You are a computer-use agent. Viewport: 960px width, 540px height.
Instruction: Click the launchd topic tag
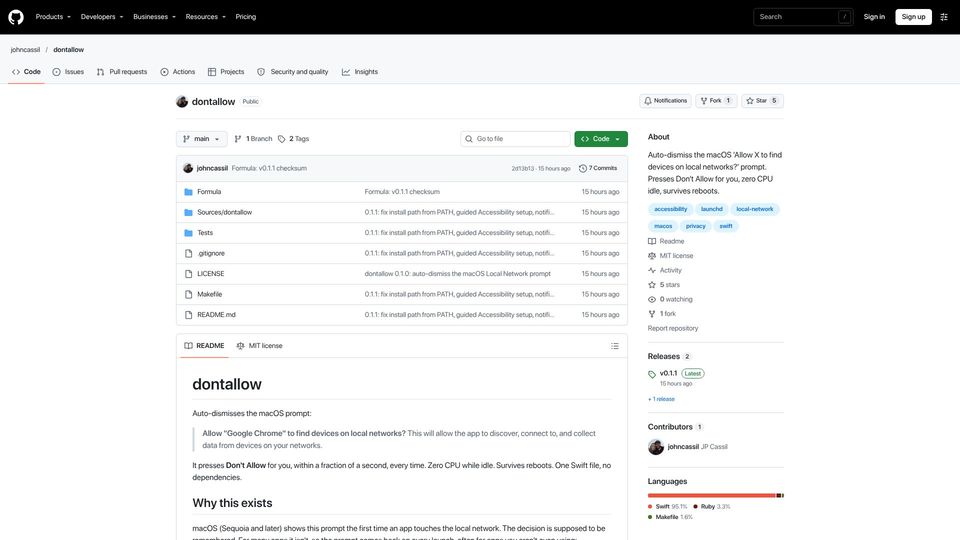pyautogui.click(x=711, y=209)
